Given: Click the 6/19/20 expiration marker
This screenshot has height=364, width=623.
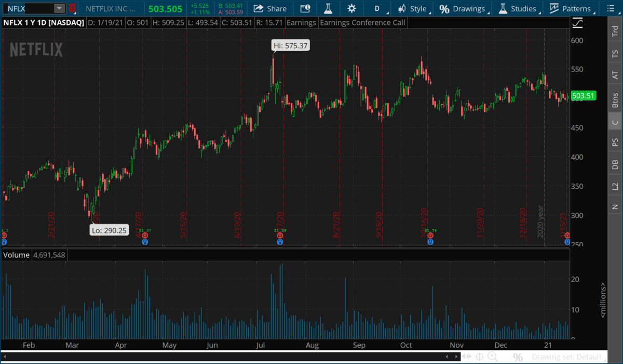Looking at the screenshot, I should 238,224.
